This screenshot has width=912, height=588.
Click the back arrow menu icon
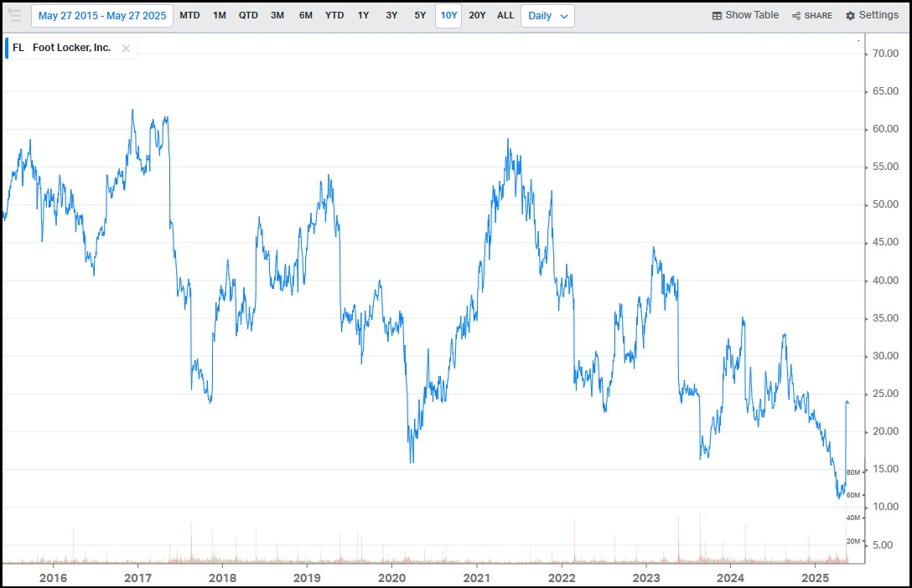pos(14,14)
